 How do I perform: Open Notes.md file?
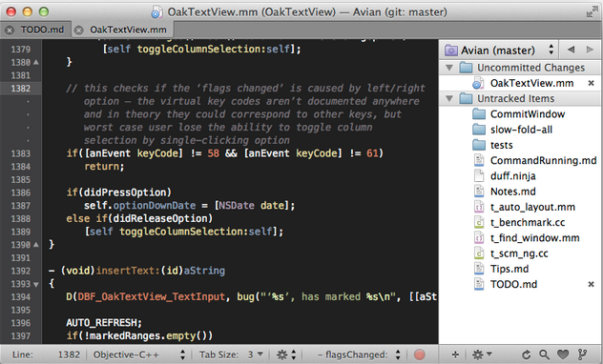pos(512,192)
